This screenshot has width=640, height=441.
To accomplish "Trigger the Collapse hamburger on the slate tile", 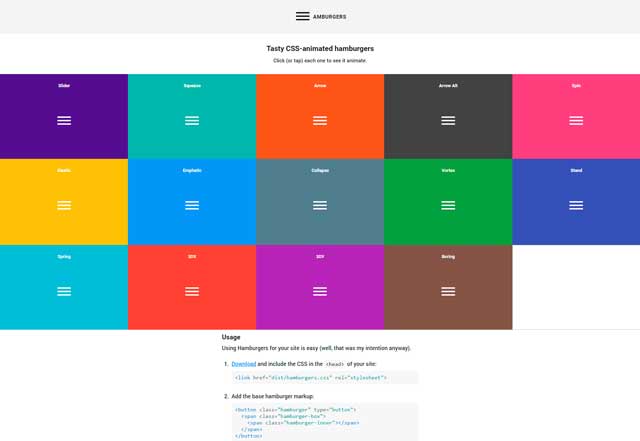I will tap(320, 205).
